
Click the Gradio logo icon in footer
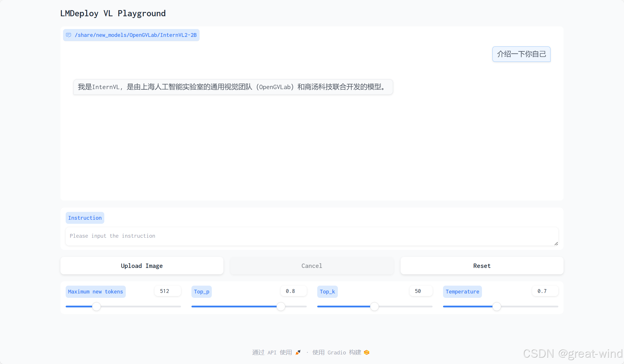[367, 352]
